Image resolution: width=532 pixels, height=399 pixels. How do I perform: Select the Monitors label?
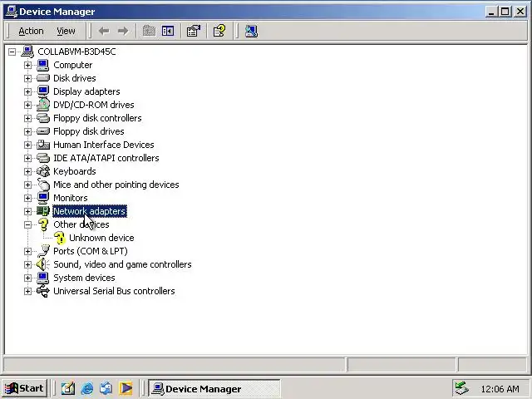[x=71, y=198]
